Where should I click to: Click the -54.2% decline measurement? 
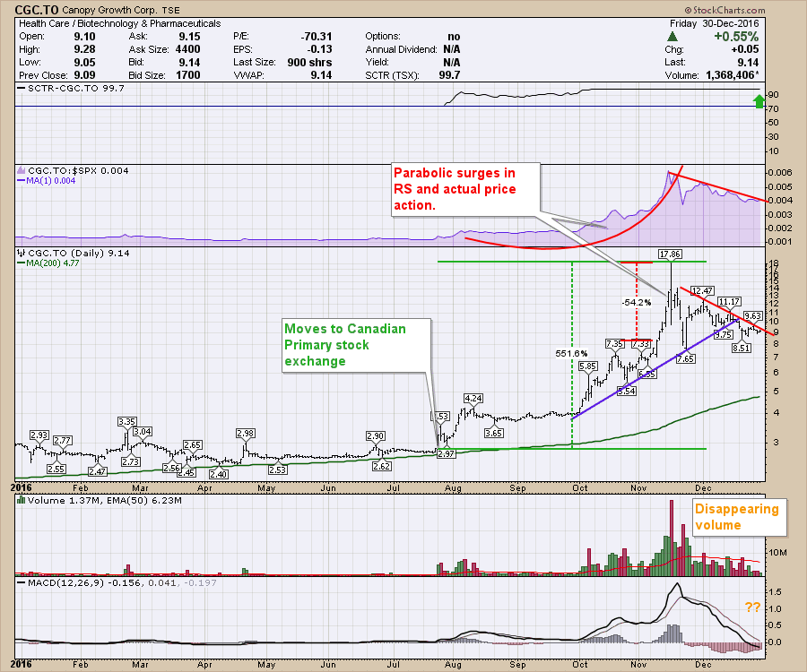pyautogui.click(x=637, y=302)
